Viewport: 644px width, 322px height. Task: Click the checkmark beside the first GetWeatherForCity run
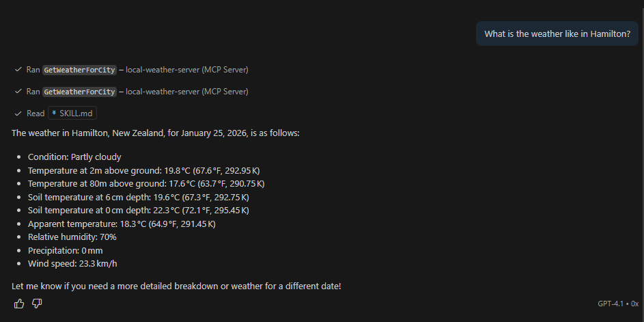pyautogui.click(x=18, y=70)
